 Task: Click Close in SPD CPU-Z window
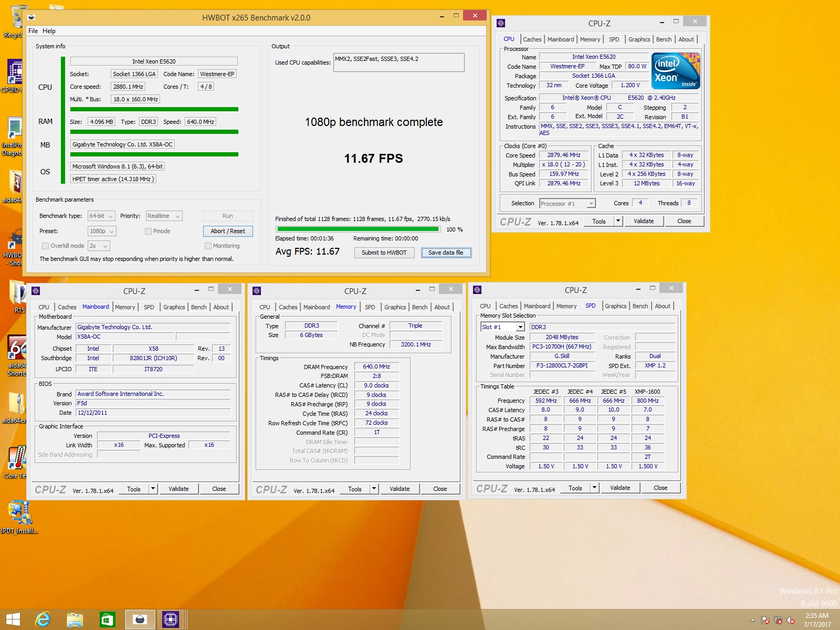pos(660,488)
